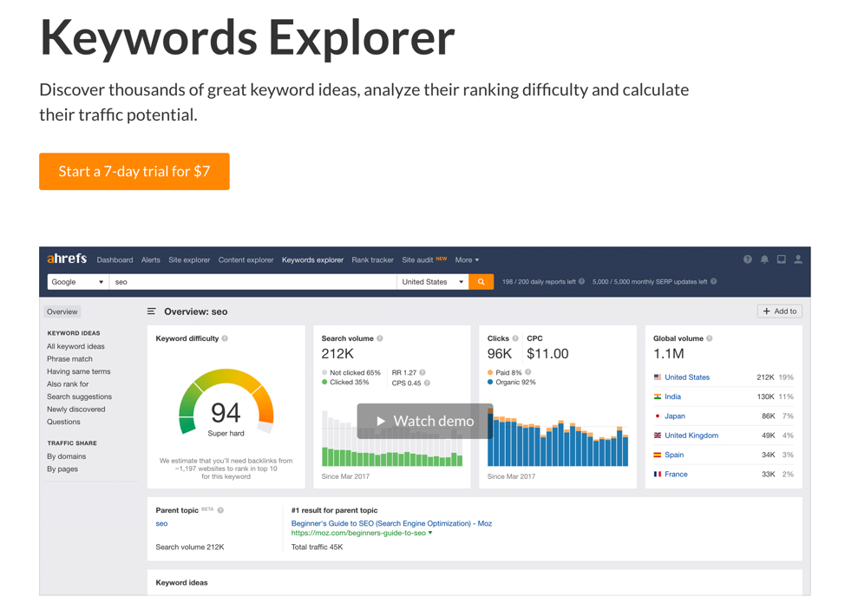Open the India link in Global volume list
Image resolution: width=845 pixels, height=616 pixels.
click(672, 396)
